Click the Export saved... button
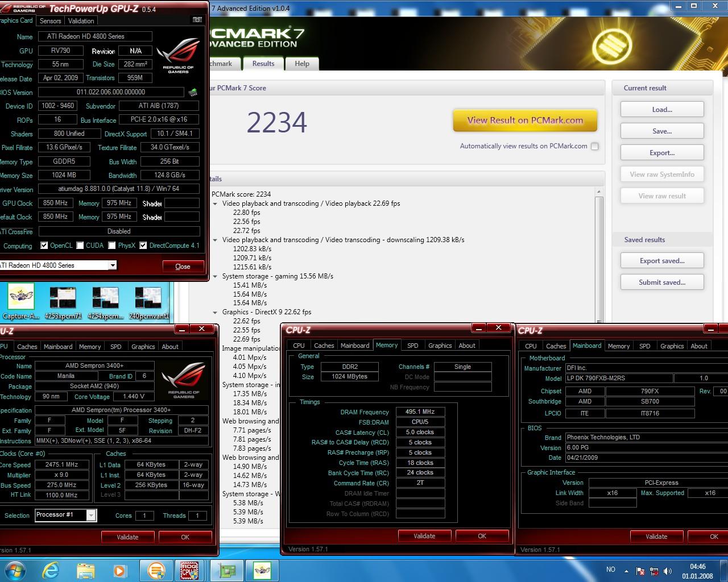This screenshot has width=728, height=582. click(x=662, y=261)
